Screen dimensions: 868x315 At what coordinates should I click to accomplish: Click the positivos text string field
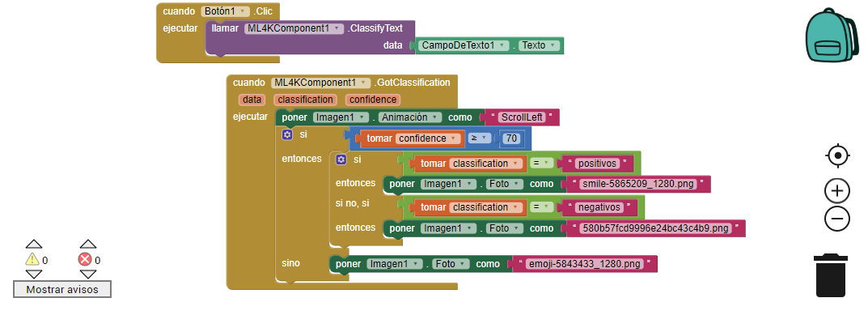597,164
